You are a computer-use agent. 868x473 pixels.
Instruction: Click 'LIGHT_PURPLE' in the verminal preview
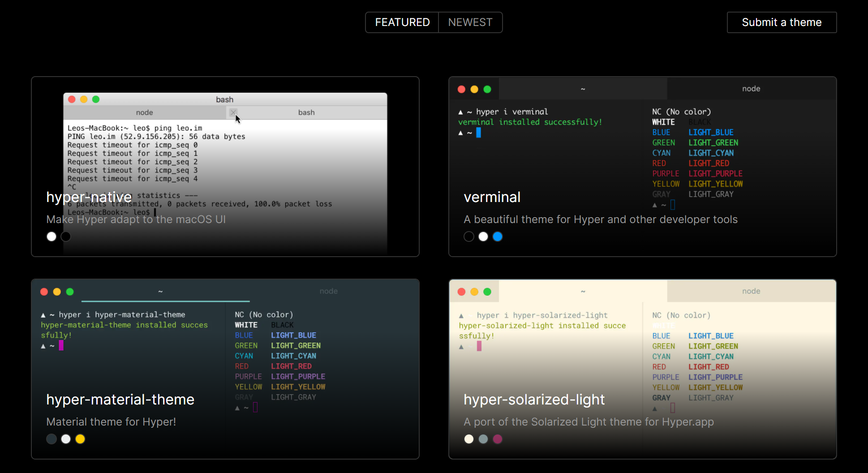click(x=715, y=173)
